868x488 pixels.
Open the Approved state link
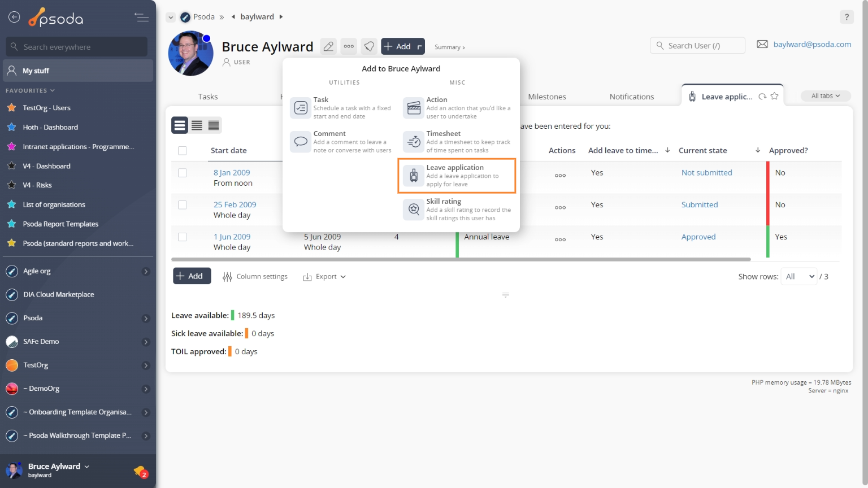pos(698,237)
